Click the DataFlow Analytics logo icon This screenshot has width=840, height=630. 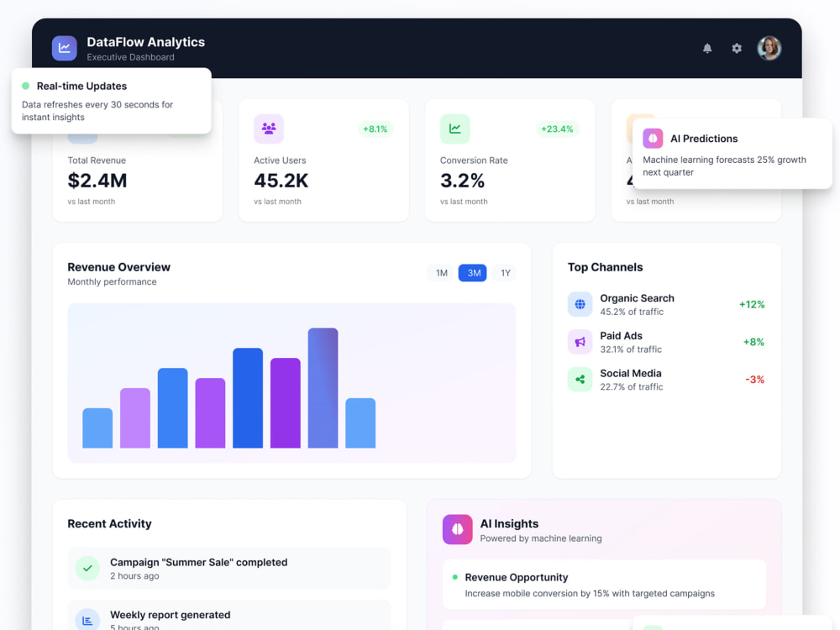[65, 48]
